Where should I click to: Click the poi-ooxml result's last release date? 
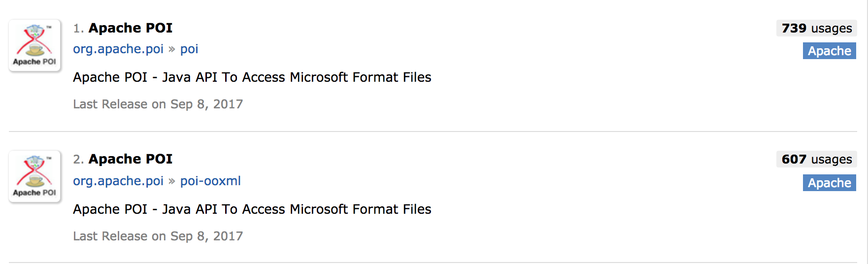click(x=158, y=236)
